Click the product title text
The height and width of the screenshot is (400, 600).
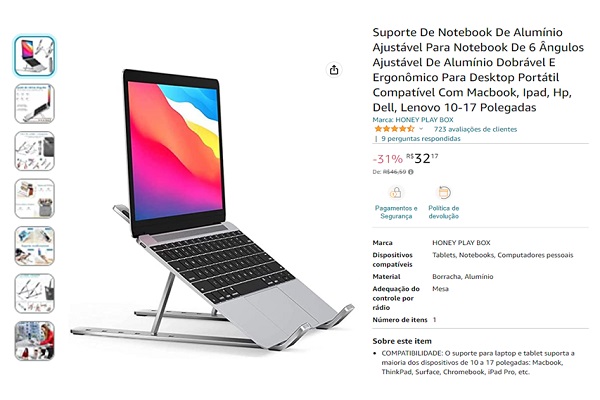click(478, 70)
